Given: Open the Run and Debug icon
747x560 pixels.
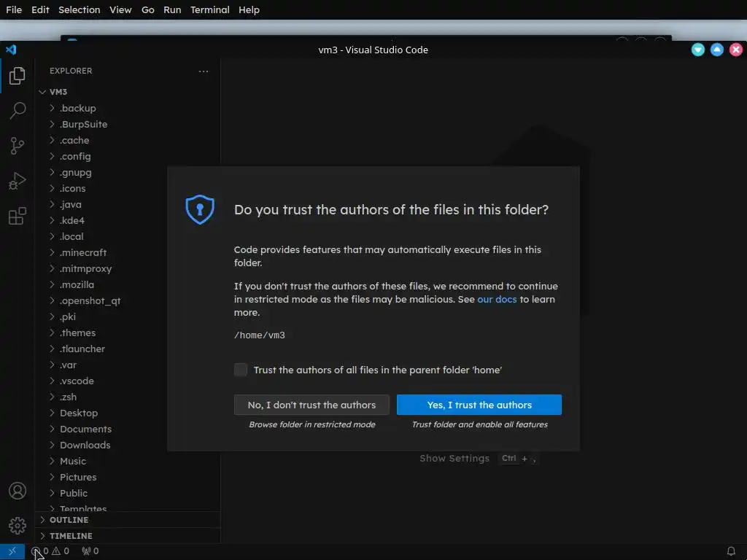Looking at the screenshot, I should click(x=18, y=181).
